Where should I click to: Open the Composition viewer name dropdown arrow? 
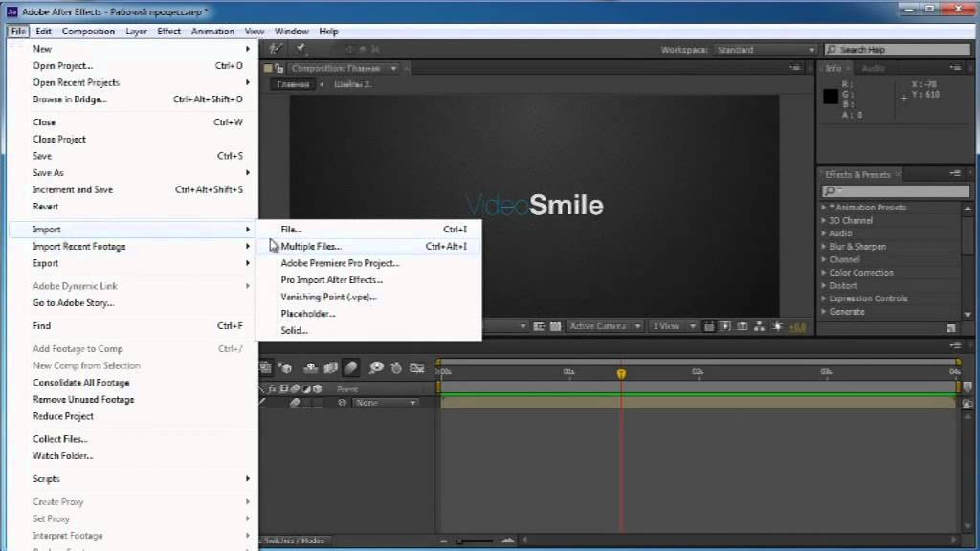[393, 68]
